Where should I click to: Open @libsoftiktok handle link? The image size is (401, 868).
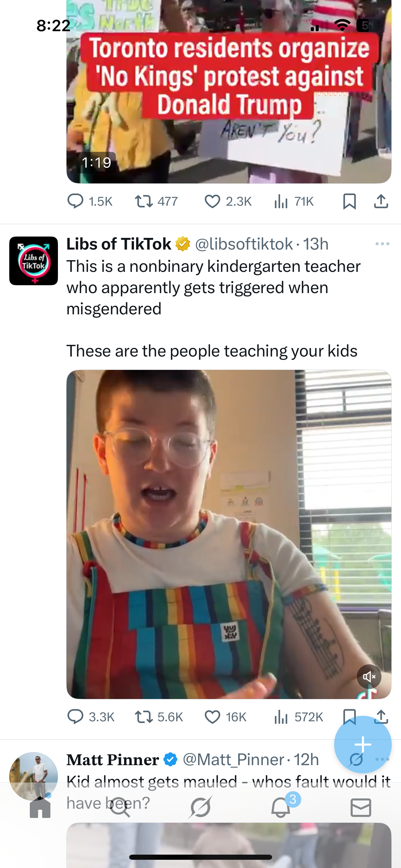point(244,244)
